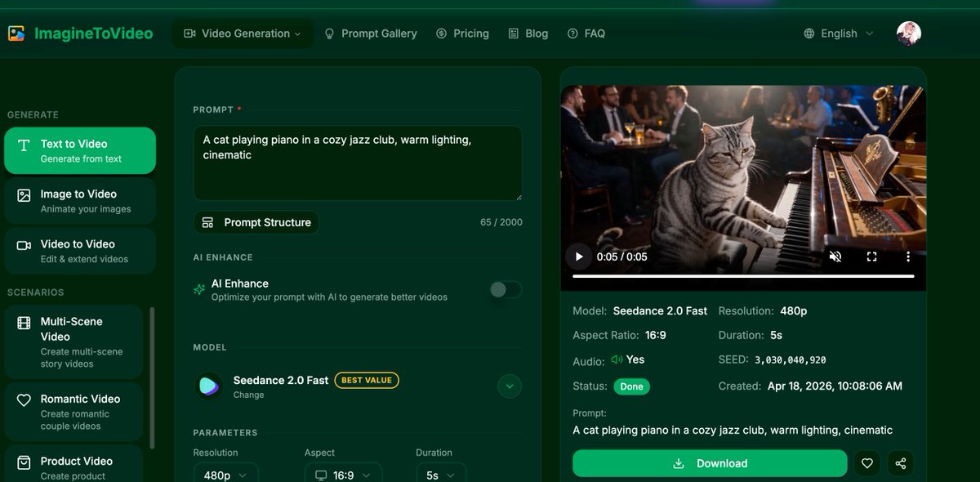
Task: Expand the model selection chevron
Action: point(510,386)
